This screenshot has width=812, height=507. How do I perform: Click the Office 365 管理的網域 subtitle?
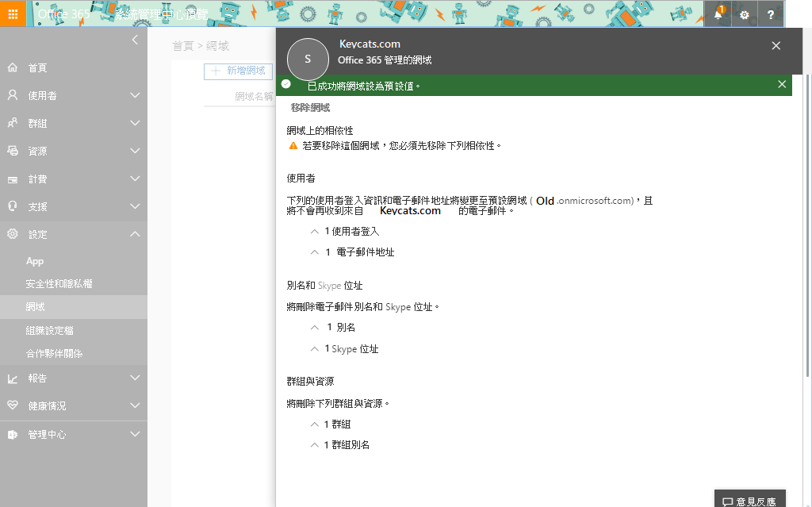pos(385,60)
